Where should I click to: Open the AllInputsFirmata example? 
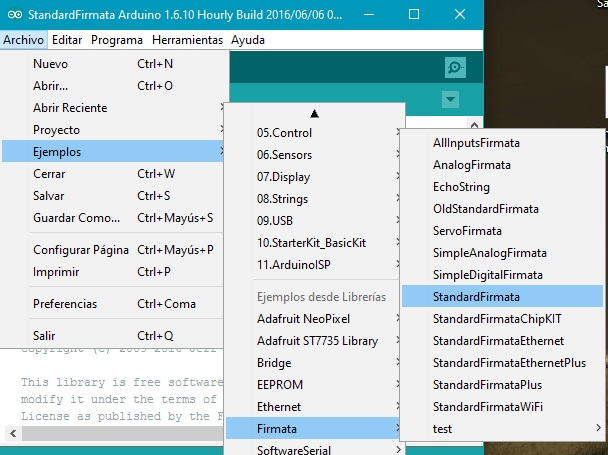click(x=503, y=143)
